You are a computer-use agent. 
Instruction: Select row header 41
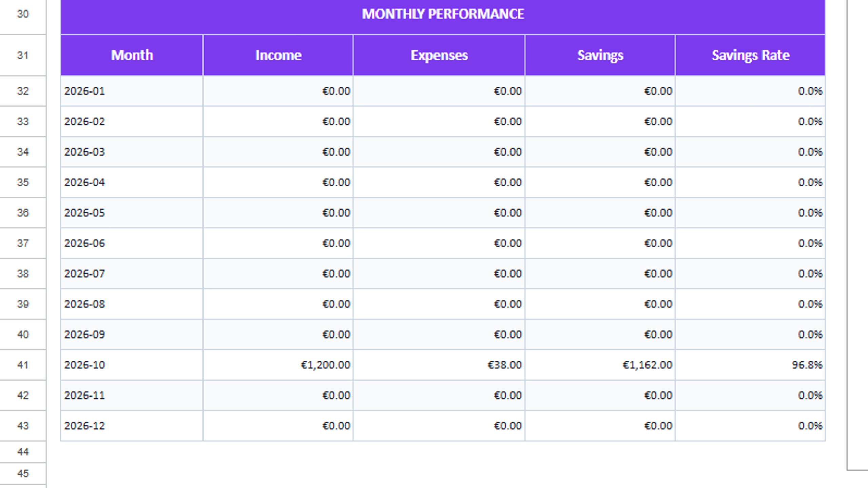coord(23,365)
